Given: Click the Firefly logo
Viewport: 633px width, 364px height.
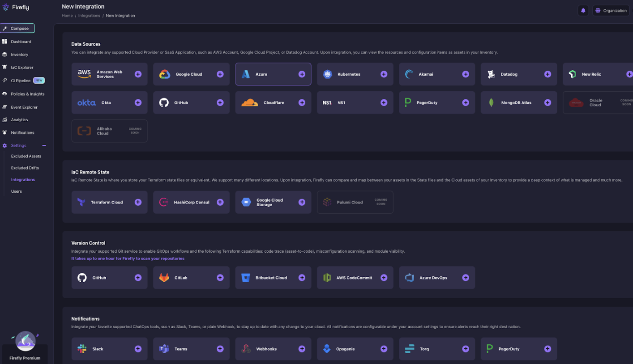Looking at the screenshot, I should pos(17,7).
